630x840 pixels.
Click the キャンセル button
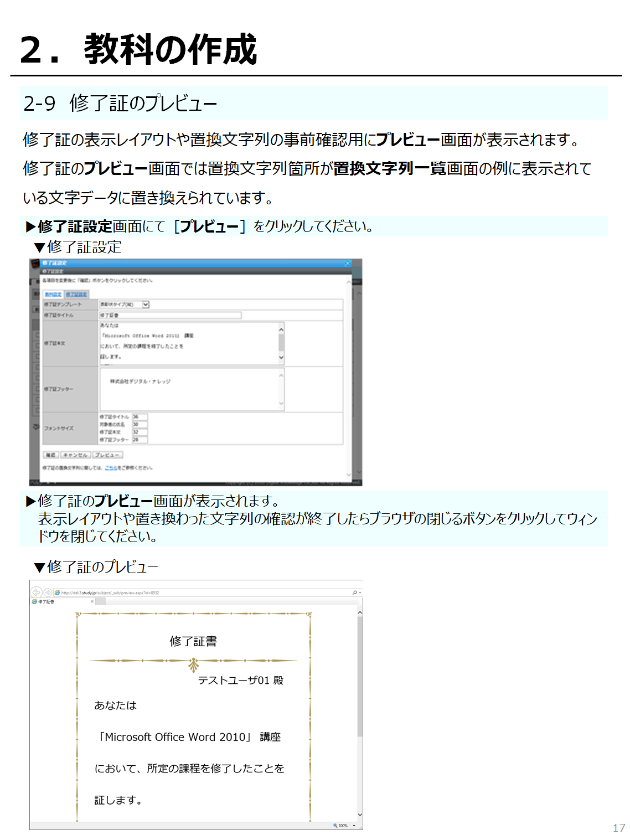click(x=75, y=455)
